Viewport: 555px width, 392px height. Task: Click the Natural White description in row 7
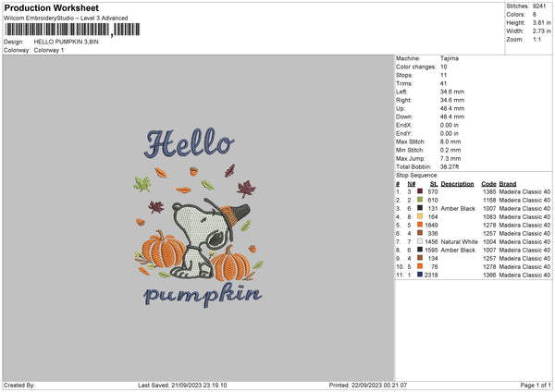[x=459, y=241]
